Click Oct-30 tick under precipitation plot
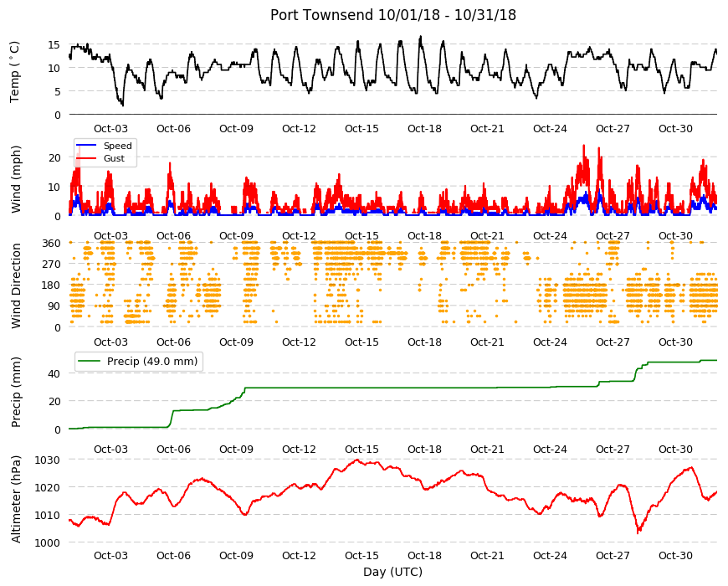Viewport: 728px width, 586px height. (x=675, y=449)
